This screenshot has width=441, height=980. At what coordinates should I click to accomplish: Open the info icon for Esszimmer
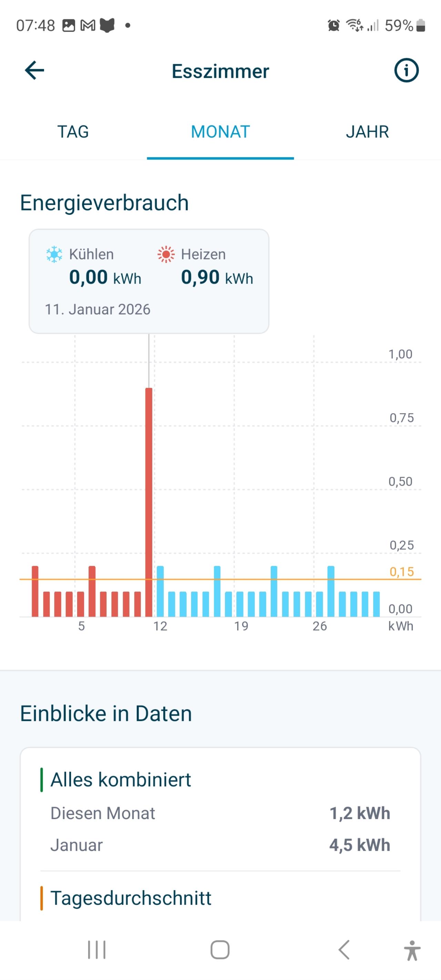pyautogui.click(x=406, y=71)
